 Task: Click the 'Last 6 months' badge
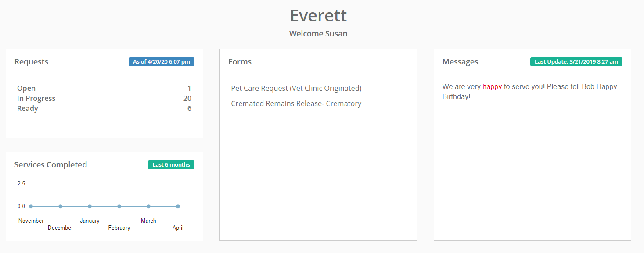[171, 164]
